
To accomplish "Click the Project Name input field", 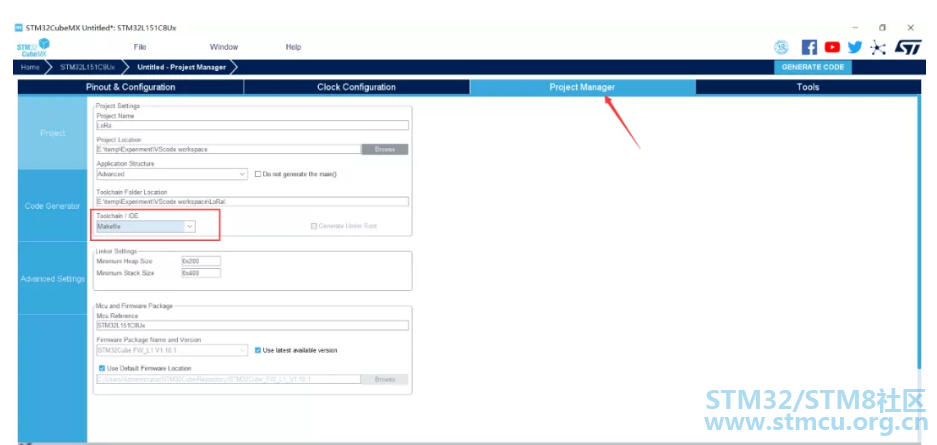I will point(252,125).
